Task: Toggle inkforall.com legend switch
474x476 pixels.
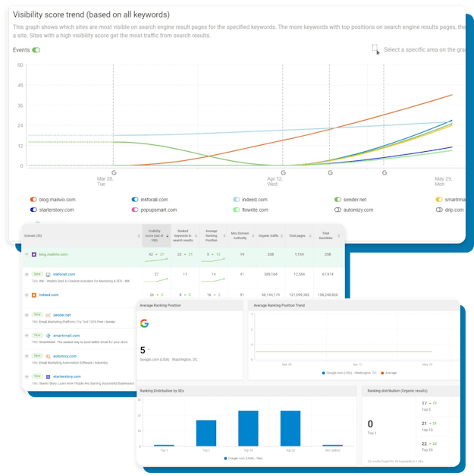Action: pos(134,199)
